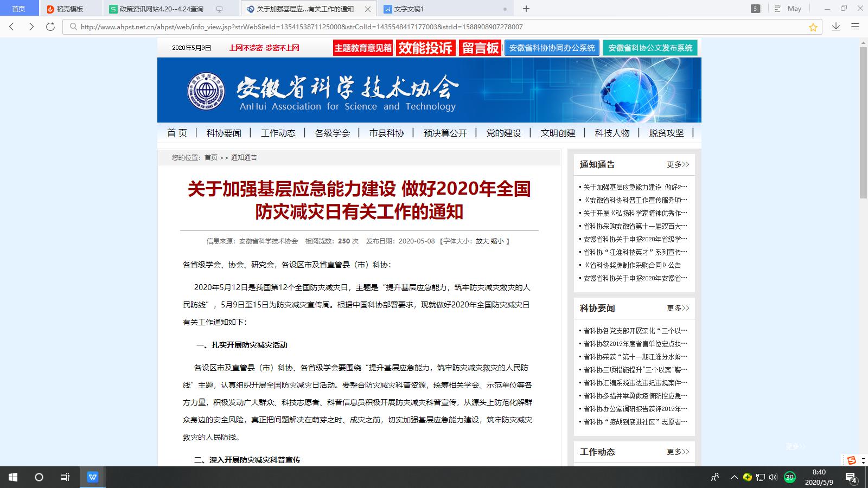Click the 通知通告 breadcrumb link
868x488 pixels.
(244, 158)
